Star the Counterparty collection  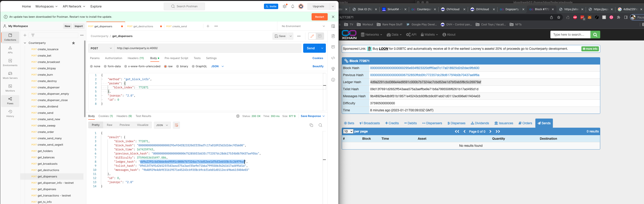point(73,43)
